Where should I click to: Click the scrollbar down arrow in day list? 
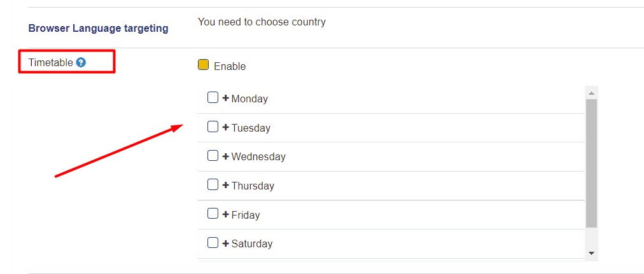[x=591, y=254]
